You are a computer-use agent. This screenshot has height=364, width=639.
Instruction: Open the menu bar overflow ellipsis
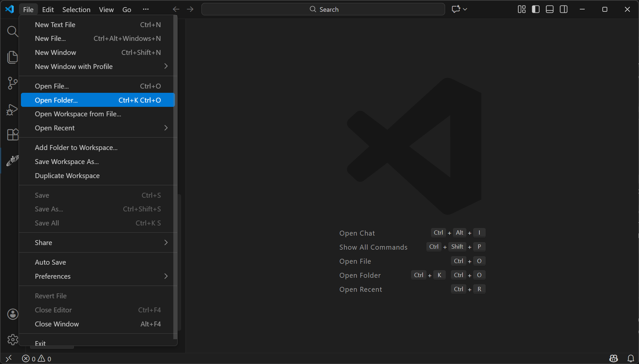pos(146,9)
